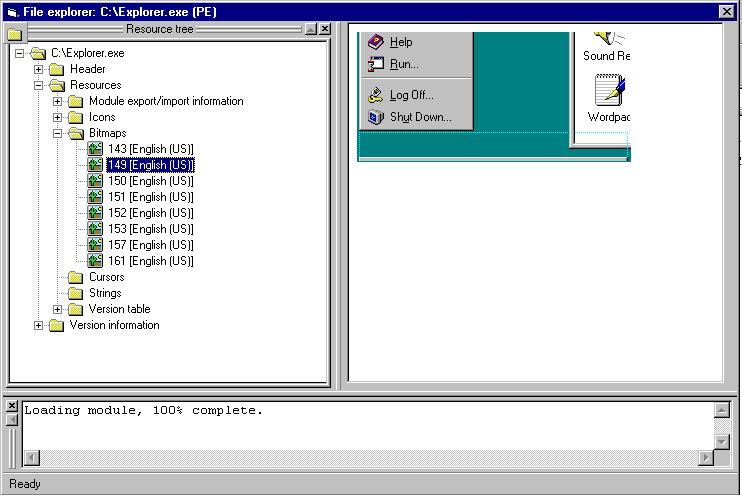
Task: Collapse the Resources node
Action: pos(39,85)
